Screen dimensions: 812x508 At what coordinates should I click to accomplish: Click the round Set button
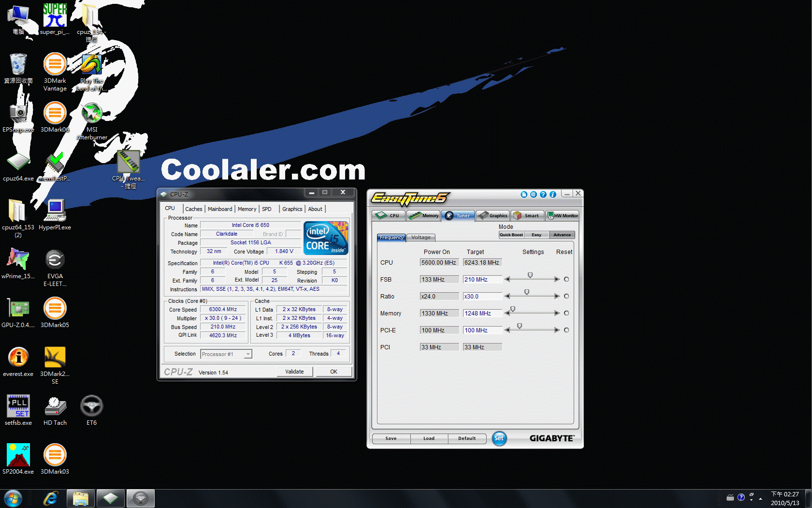coord(499,438)
